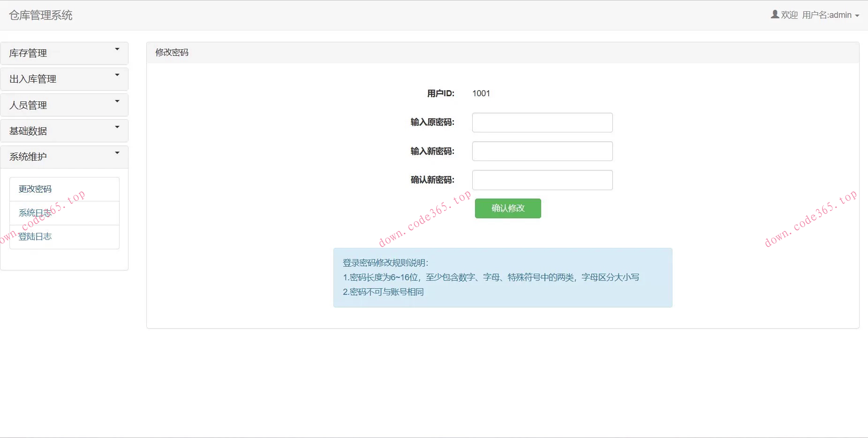Screen dimensions: 868x438
Task: Expand the 基础数据 menu
Action: 64,131
